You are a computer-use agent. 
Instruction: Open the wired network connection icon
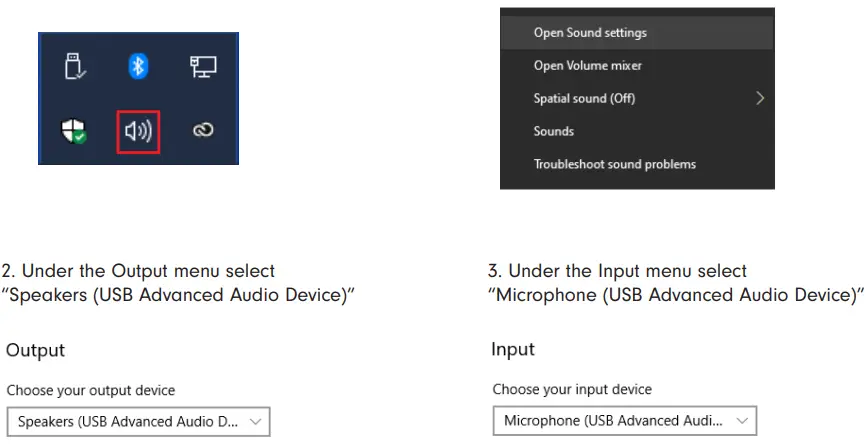pyautogui.click(x=203, y=67)
